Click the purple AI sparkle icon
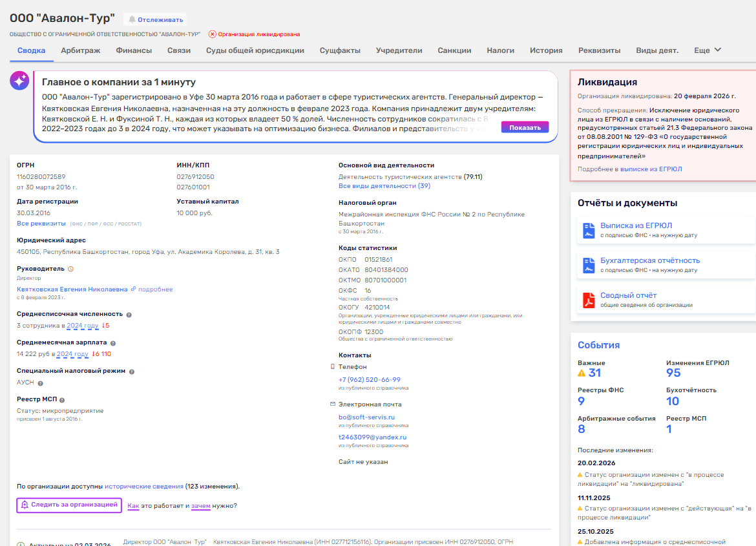 pos(19,81)
